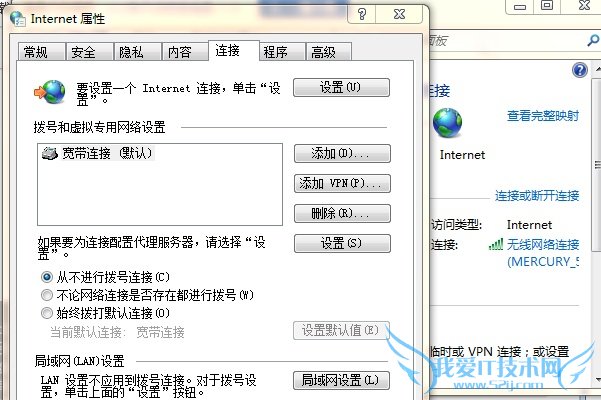Click the modem icon beside 宽带连接
The image size is (601, 400).
pyautogui.click(x=49, y=153)
